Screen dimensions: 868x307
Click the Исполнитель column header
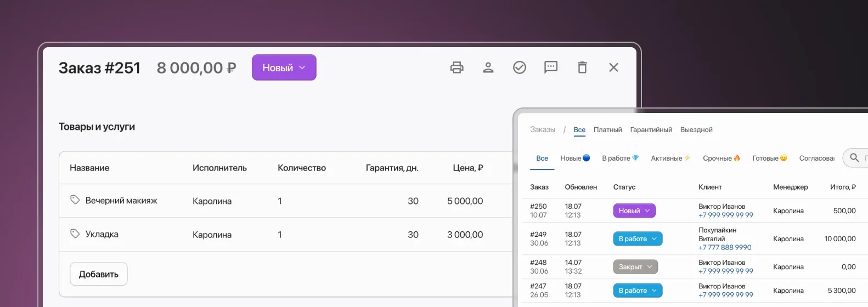coord(219,168)
